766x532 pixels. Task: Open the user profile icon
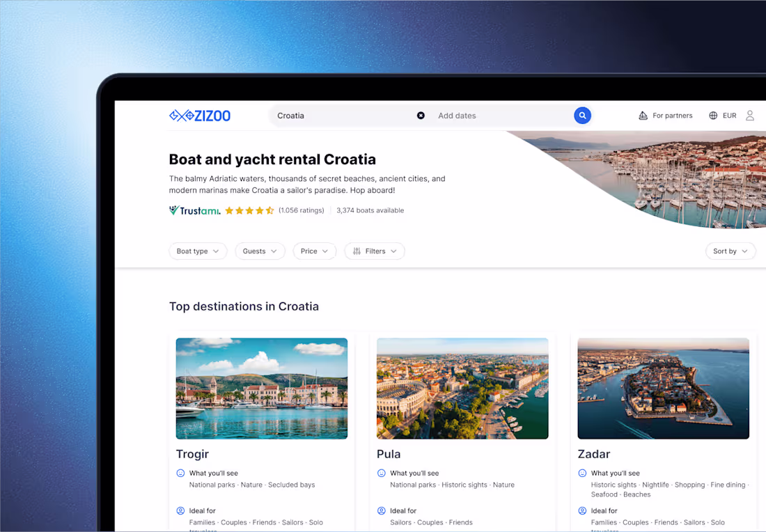click(749, 116)
